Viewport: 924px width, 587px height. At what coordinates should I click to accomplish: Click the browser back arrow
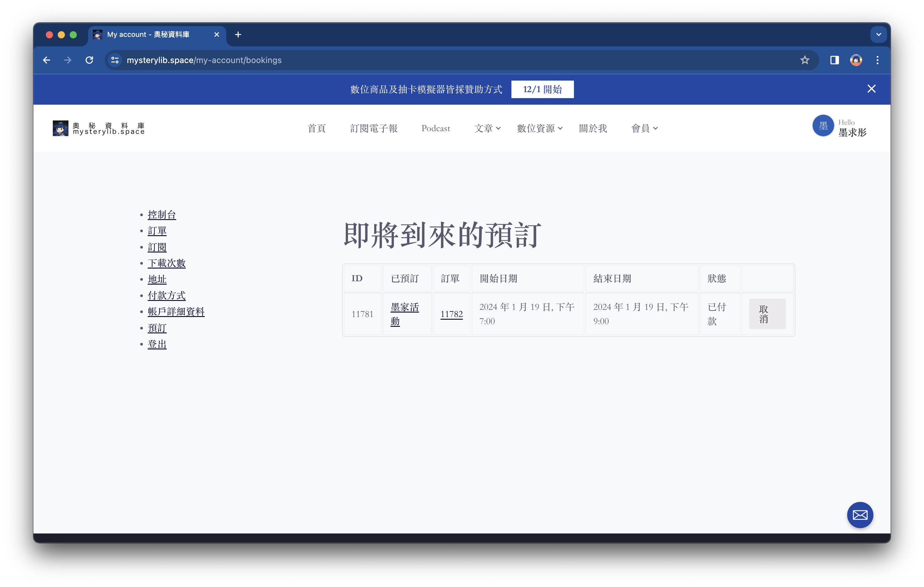point(46,60)
